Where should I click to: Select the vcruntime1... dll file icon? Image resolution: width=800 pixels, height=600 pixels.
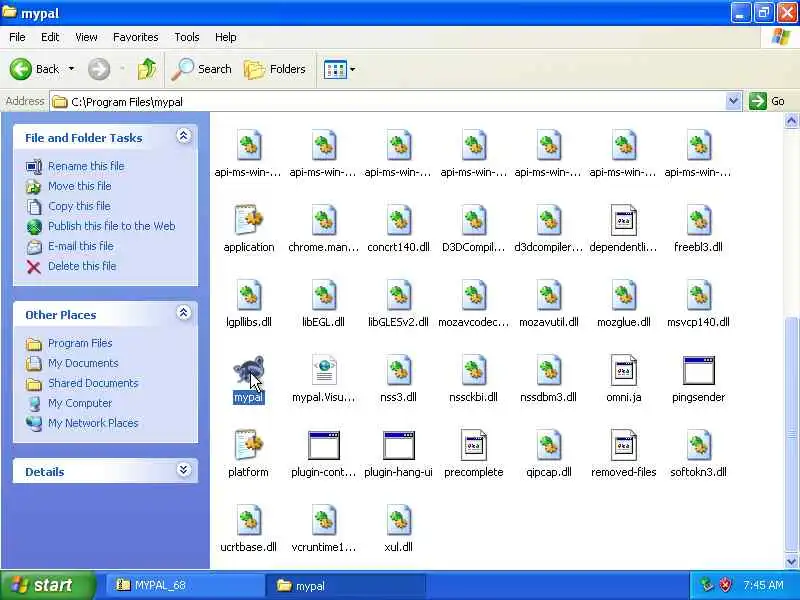point(323,520)
